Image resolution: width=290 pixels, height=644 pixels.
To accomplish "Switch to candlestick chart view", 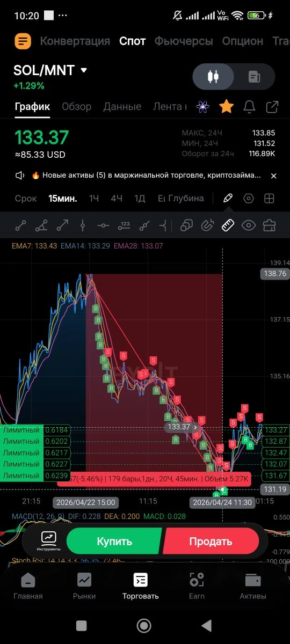I will click(x=213, y=77).
